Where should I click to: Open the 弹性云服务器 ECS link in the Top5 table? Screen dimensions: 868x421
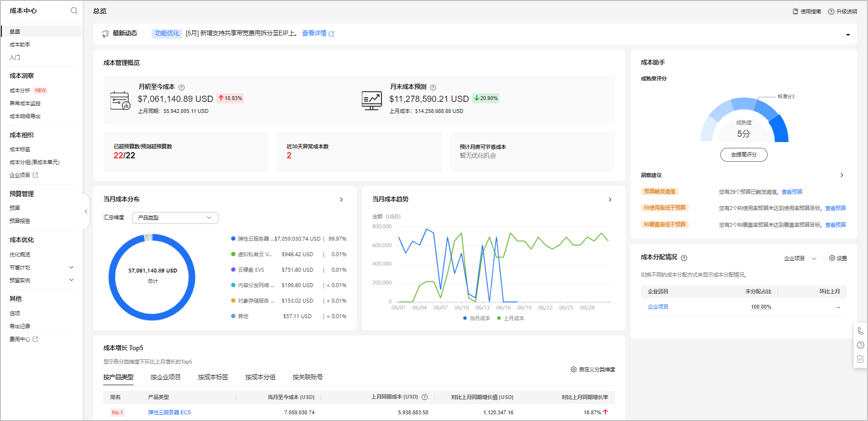(x=170, y=412)
